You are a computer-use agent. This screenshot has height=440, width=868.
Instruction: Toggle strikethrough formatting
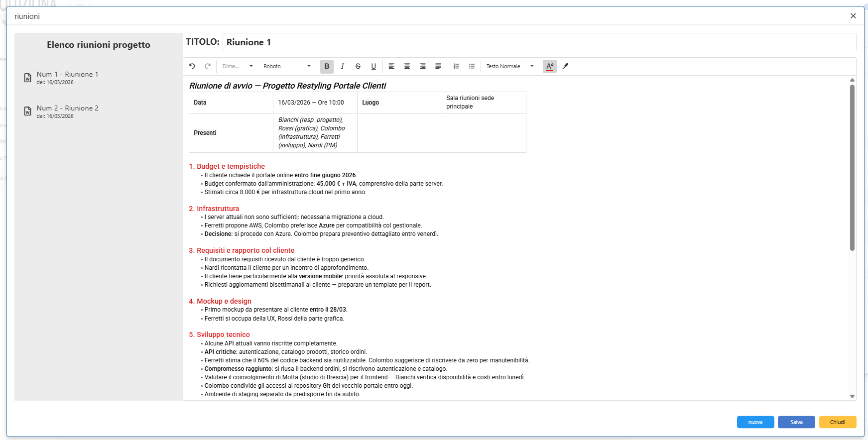point(358,66)
